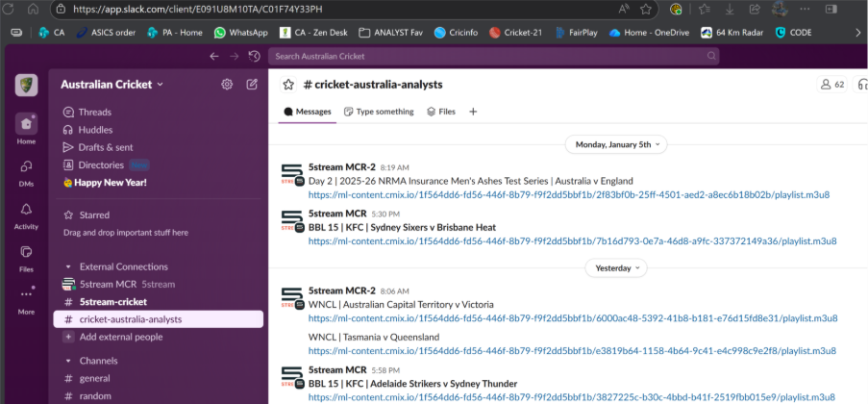868x404 pixels.
Task: Open sidebar preferences gear icon
Action: tap(227, 85)
